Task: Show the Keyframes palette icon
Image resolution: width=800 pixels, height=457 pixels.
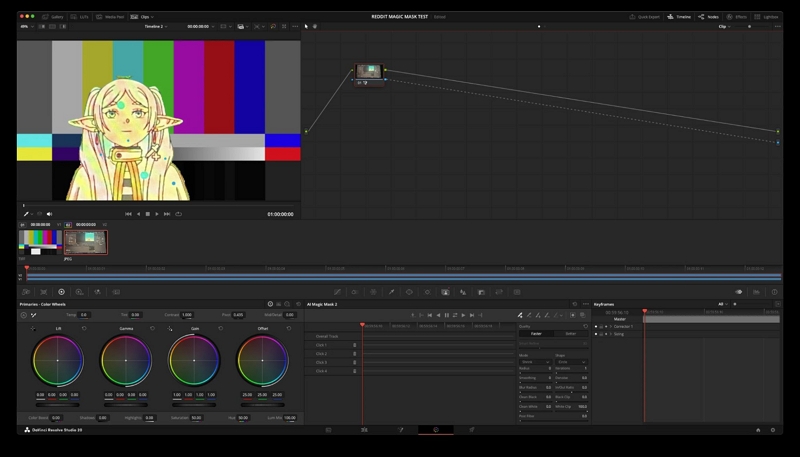Action: (x=738, y=292)
